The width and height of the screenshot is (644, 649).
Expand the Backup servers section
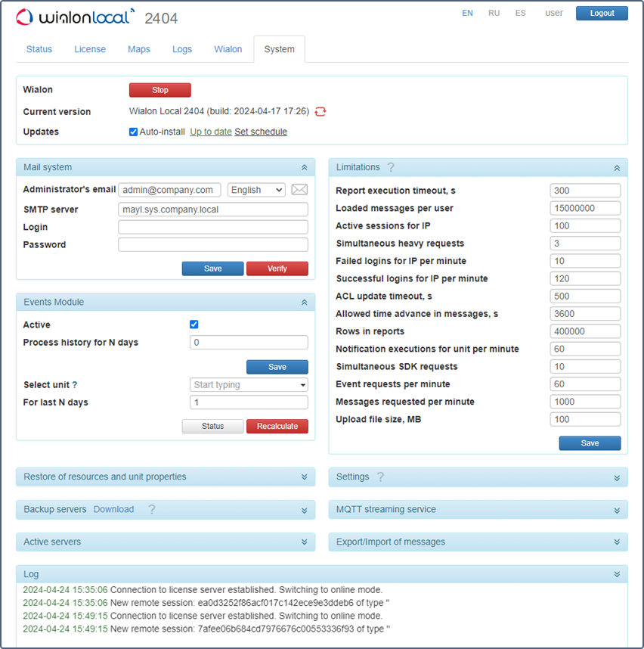[x=305, y=511]
